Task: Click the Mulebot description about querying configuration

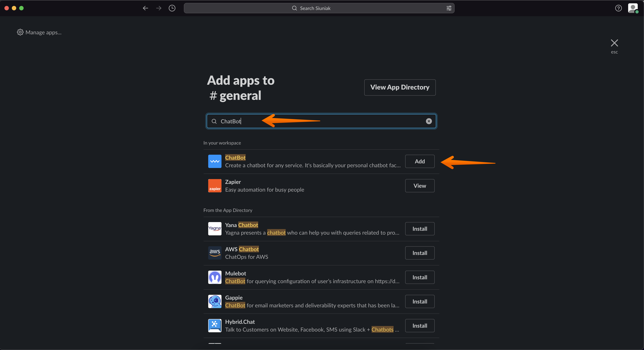Action: tap(312, 281)
